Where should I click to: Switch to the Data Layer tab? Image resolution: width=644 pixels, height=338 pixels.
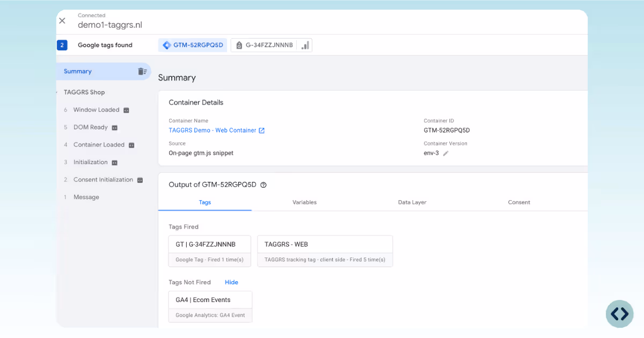point(412,202)
